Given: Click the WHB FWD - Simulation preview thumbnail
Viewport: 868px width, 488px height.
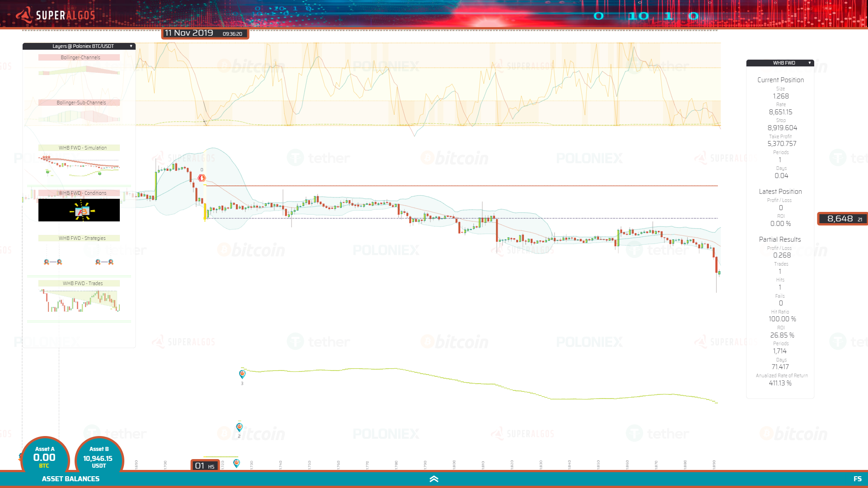Looking at the screenshot, I should pos(79,165).
